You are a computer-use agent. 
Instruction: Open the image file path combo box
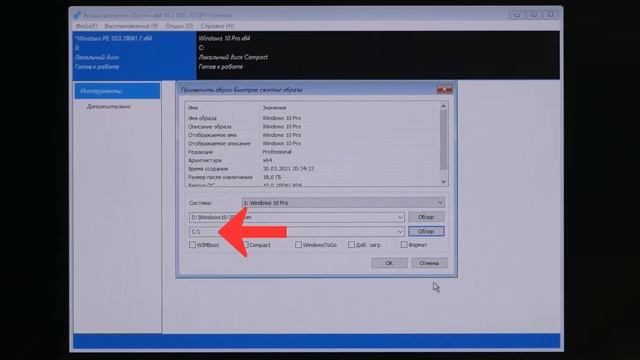pos(296,217)
